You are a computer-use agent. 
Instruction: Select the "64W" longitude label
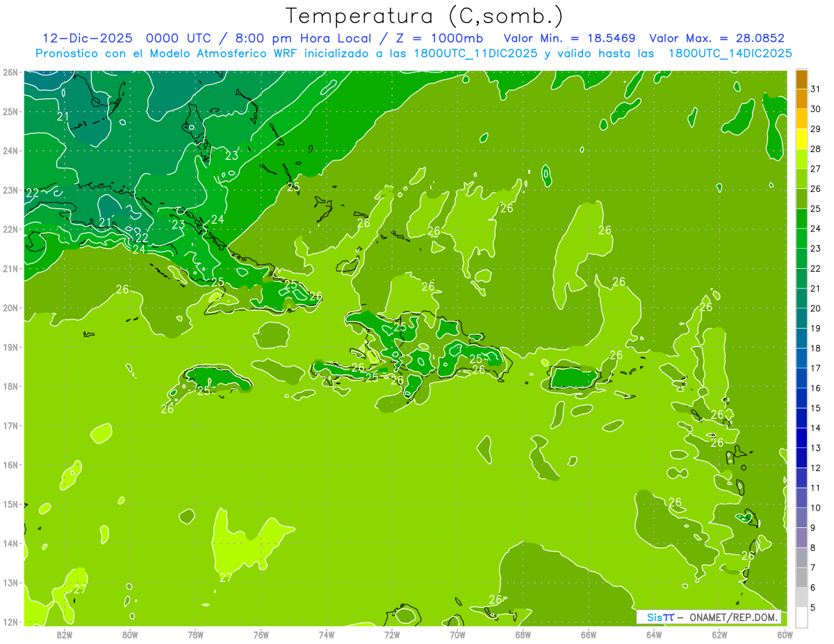pyautogui.click(x=654, y=634)
